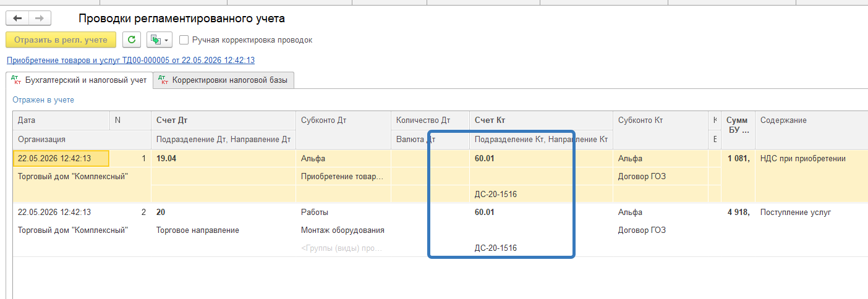This screenshot has width=868, height=299.
Task: Click ДС-20-1516 in the first posting
Action: 541,194
